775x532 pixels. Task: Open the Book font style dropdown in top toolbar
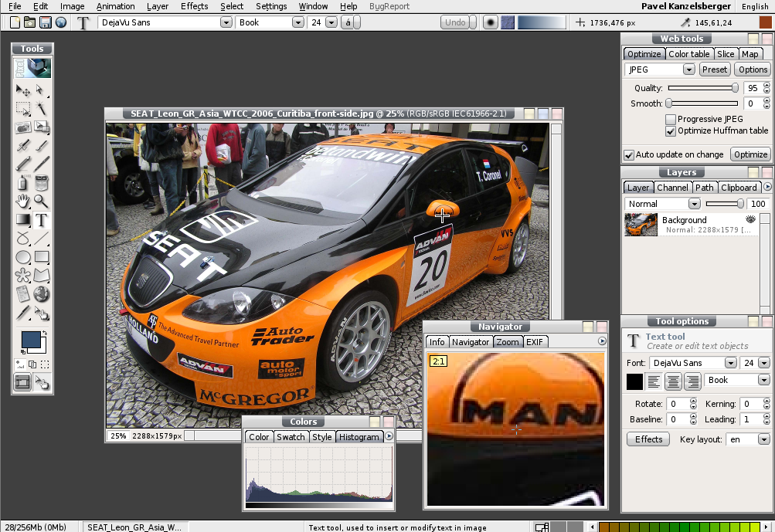297,22
